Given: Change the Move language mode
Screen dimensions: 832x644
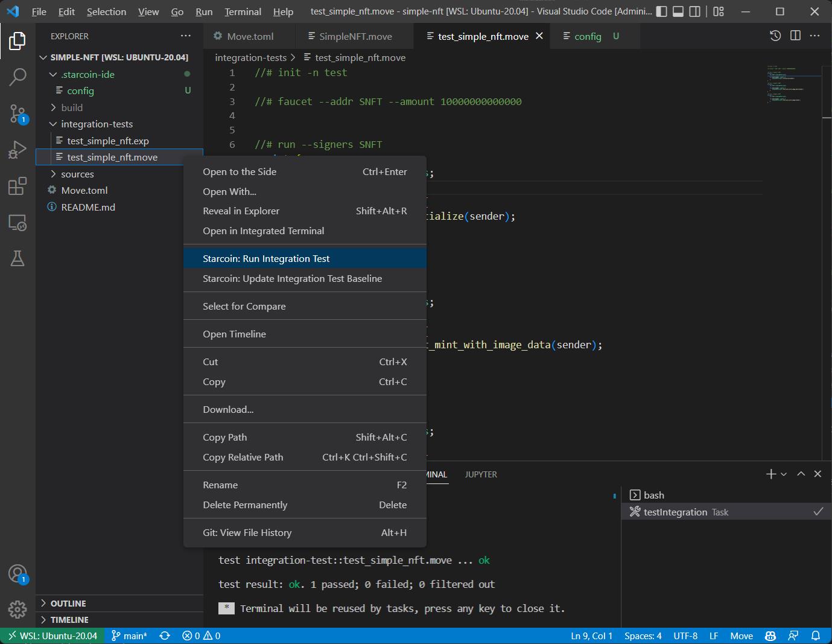Looking at the screenshot, I should [x=741, y=636].
